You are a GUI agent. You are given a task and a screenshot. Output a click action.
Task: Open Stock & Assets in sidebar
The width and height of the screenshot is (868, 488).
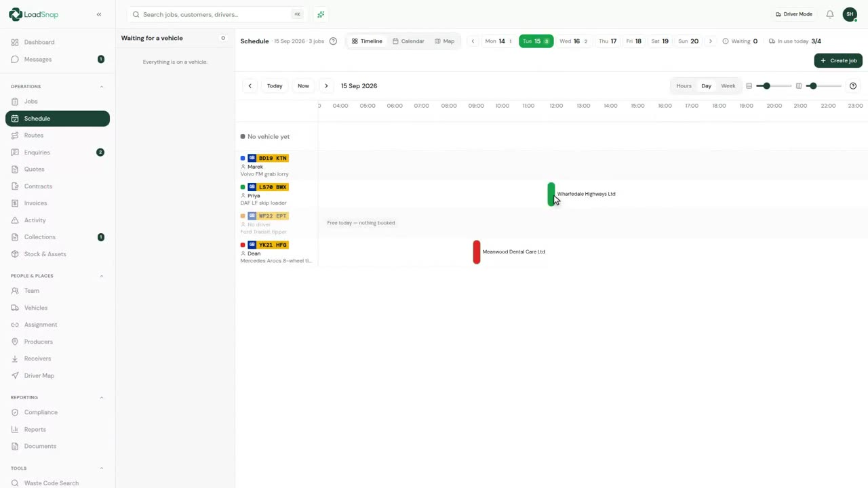(x=58, y=254)
